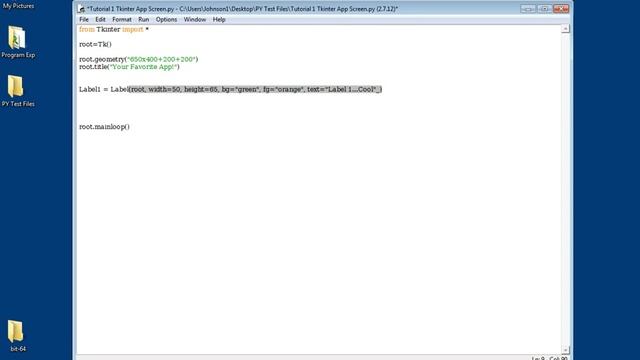Click the Ln/Col indicator in status bar
The image size is (640, 360).
[x=549, y=358]
